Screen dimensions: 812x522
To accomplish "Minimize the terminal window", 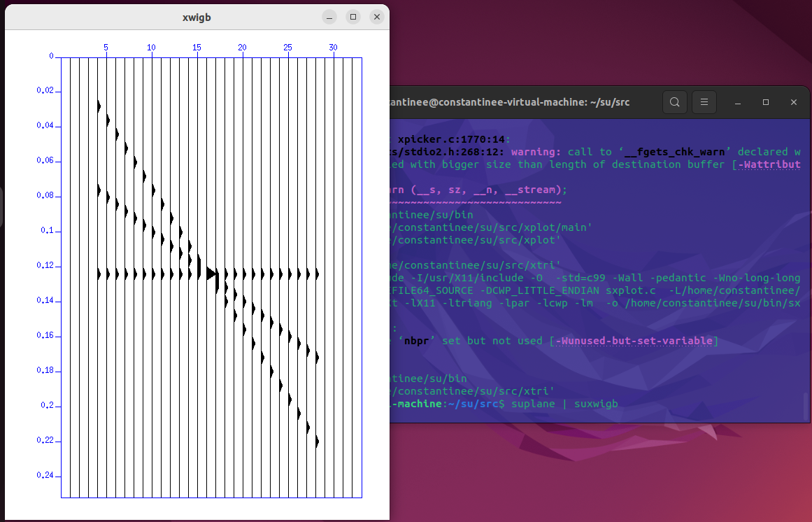I will (738, 103).
